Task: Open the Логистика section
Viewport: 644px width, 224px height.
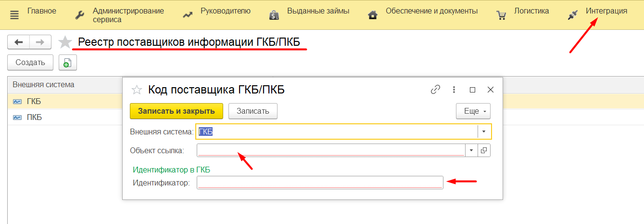Action: [x=531, y=11]
